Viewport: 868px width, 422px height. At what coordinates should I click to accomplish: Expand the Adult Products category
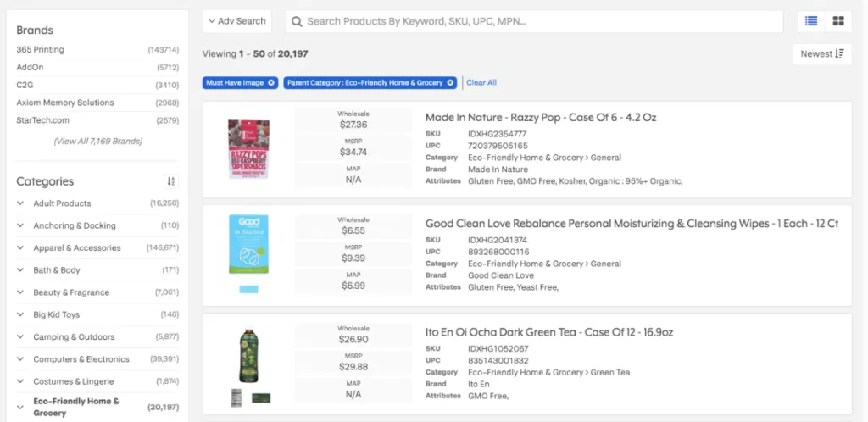[x=20, y=203]
